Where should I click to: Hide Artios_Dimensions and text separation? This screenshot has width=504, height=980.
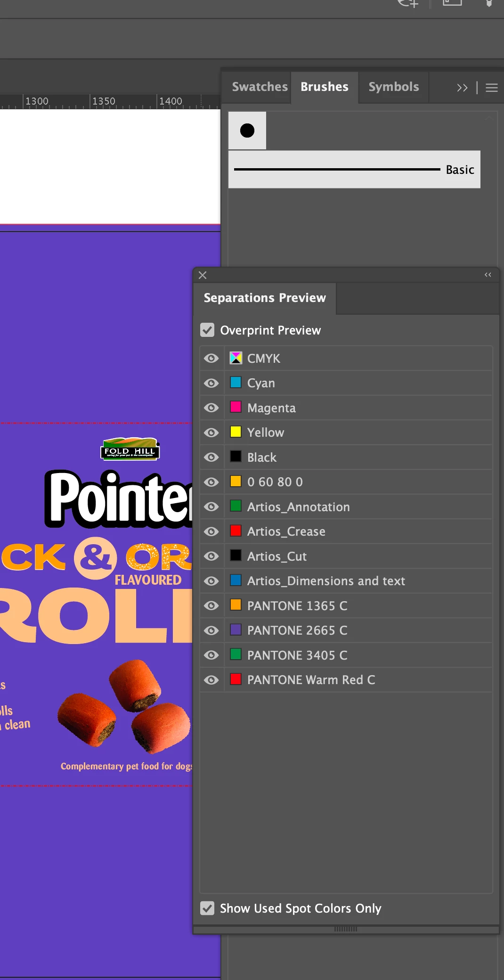tap(211, 581)
